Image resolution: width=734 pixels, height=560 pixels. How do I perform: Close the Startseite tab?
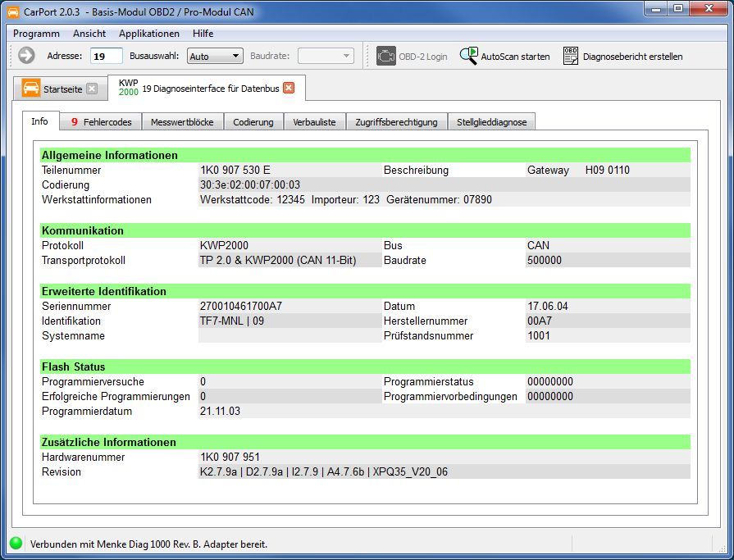[x=92, y=89]
